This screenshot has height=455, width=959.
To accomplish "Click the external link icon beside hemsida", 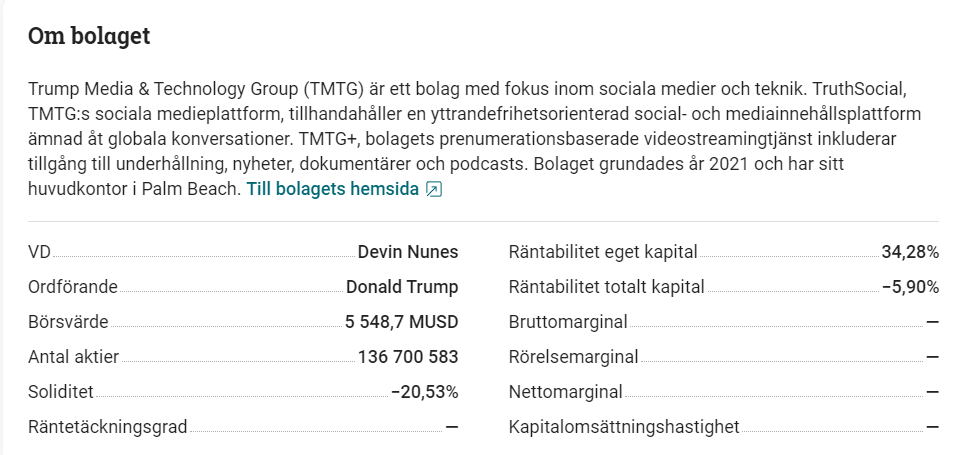I will point(433,189).
